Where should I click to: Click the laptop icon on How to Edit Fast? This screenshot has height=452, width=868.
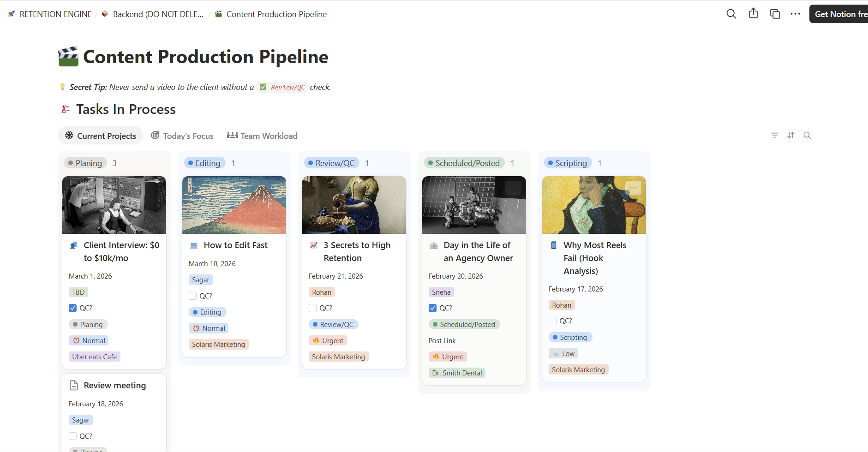194,245
